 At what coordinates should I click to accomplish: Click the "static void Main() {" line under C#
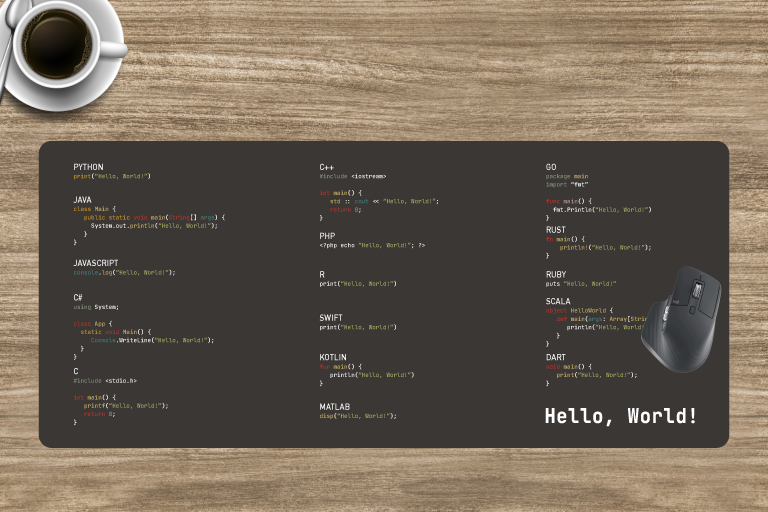coord(116,332)
